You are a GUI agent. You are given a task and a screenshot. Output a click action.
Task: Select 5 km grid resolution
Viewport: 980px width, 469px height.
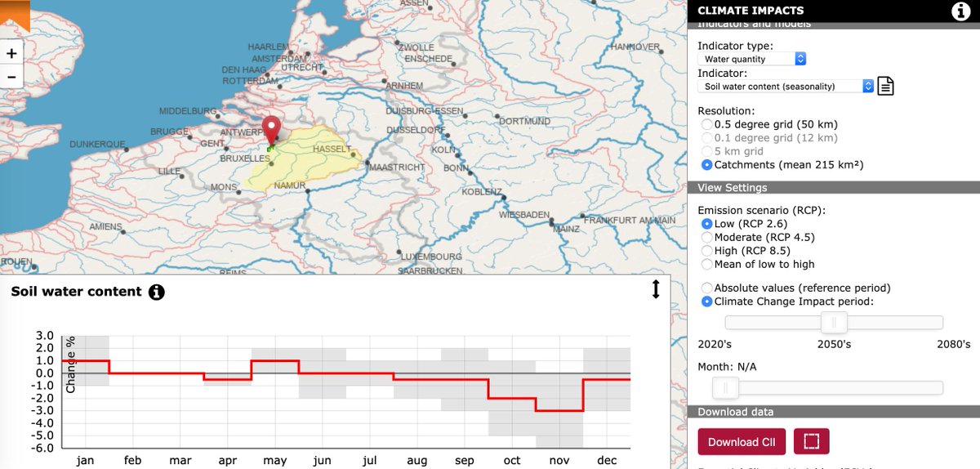[x=707, y=151]
